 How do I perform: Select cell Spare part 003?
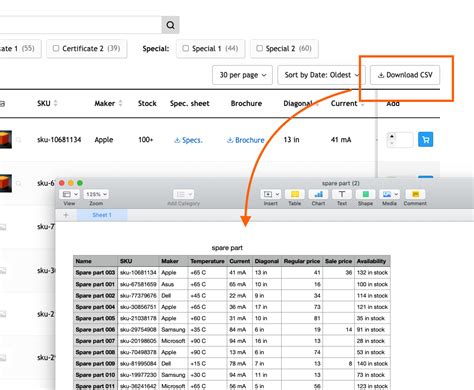click(95, 273)
